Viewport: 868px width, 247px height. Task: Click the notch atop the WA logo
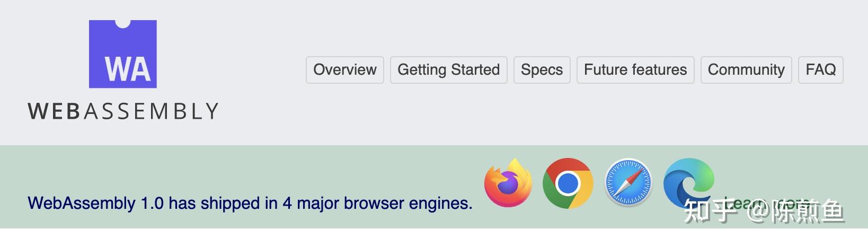click(x=122, y=22)
